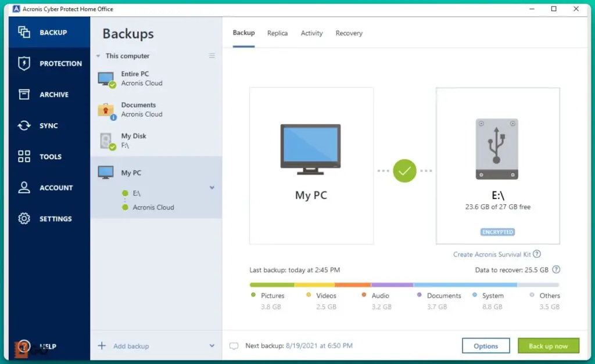This screenshot has height=364, width=595.
Task: Click the comment icon next to Next backup
Action: pos(234,346)
